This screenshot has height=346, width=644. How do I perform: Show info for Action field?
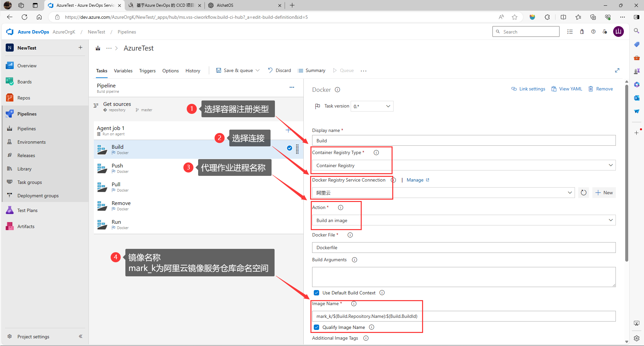tap(341, 207)
